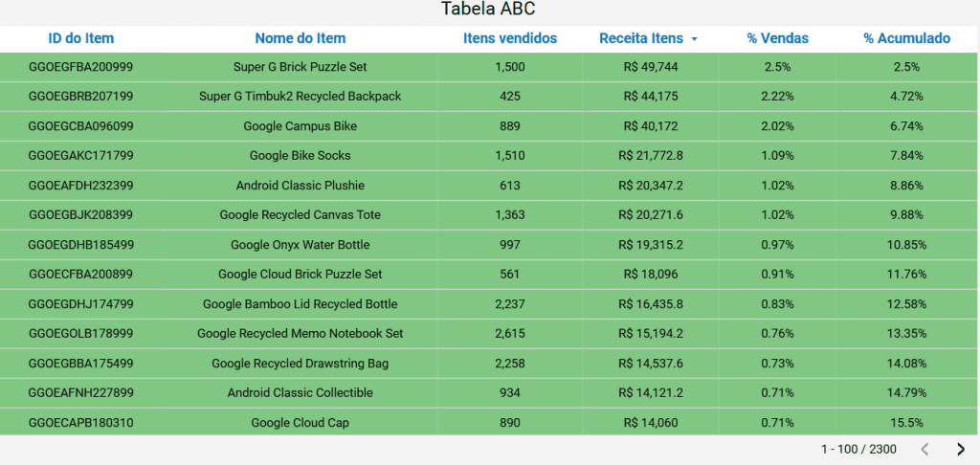Sort by % Vendas column header

[x=778, y=38]
